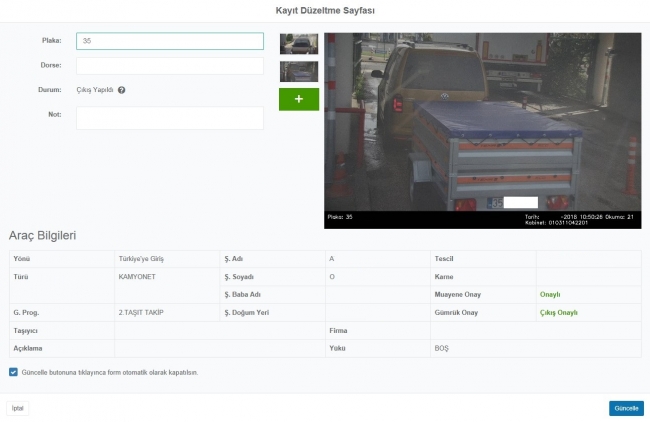The width and height of the screenshot is (650, 422).
Task: Click the Türkiye'ye Giriş direction value
Action: coord(143,258)
